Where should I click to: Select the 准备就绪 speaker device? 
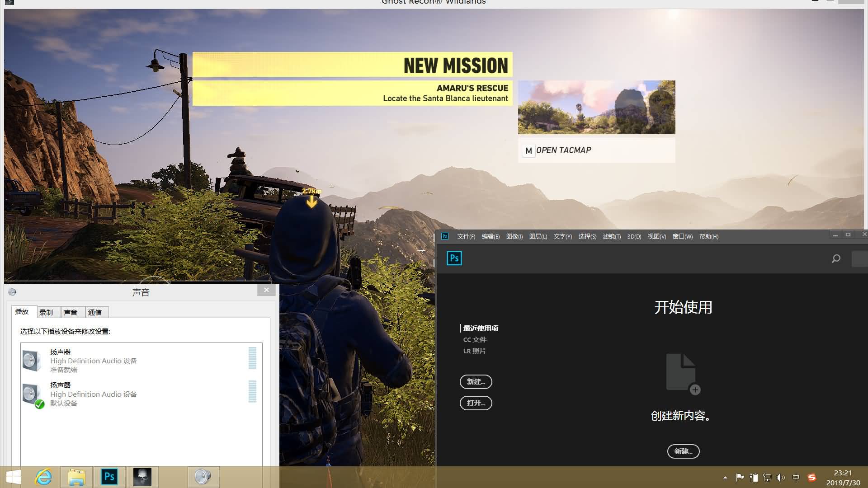[142, 360]
